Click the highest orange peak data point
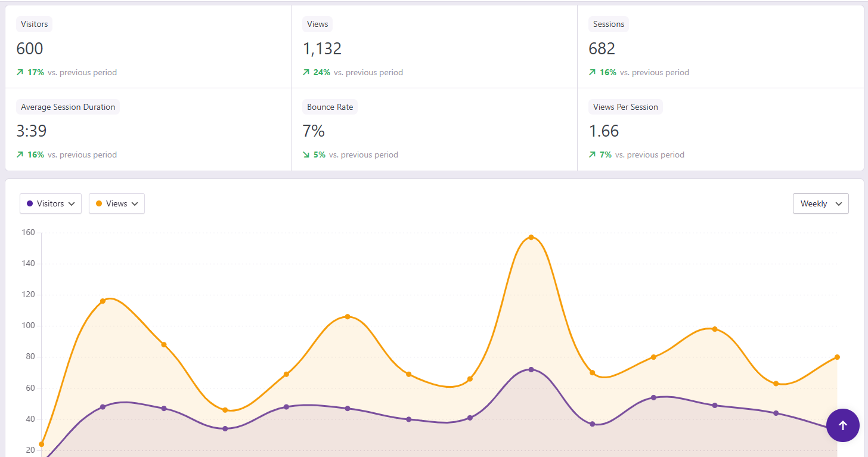This screenshot has height=457, width=868. 531,237
